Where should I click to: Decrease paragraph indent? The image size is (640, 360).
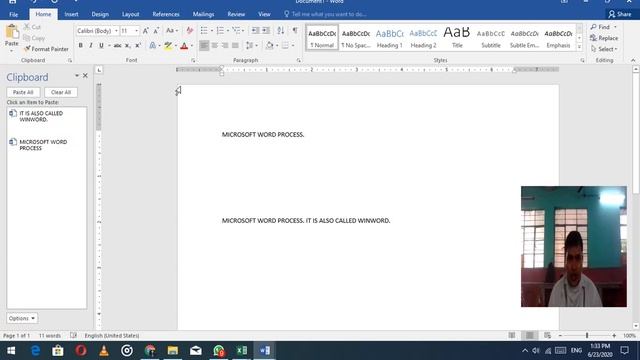(256, 31)
